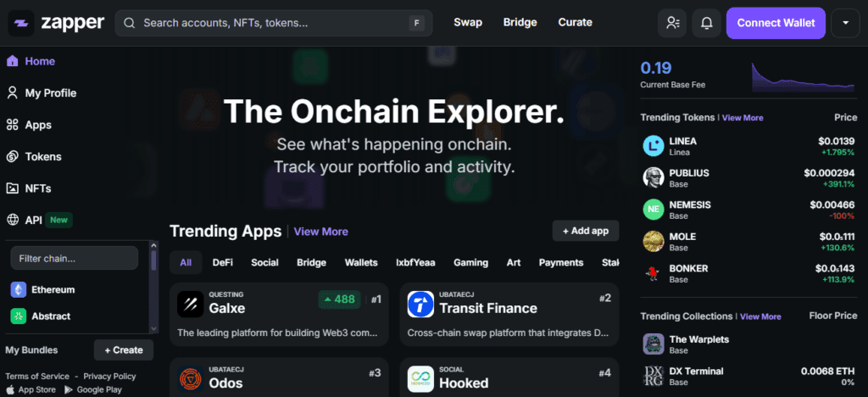868x397 pixels.
Task: Switch to the Gaming category tab
Action: coord(471,262)
